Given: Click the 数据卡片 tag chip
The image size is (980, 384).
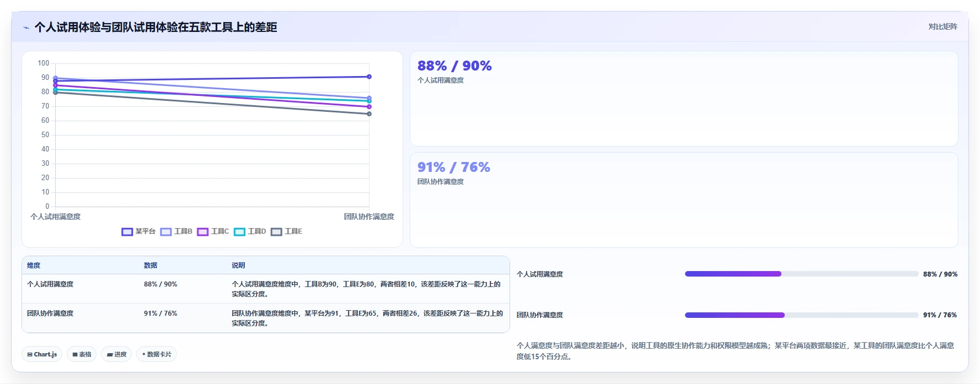Looking at the screenshot, I should tap(157, 354).
